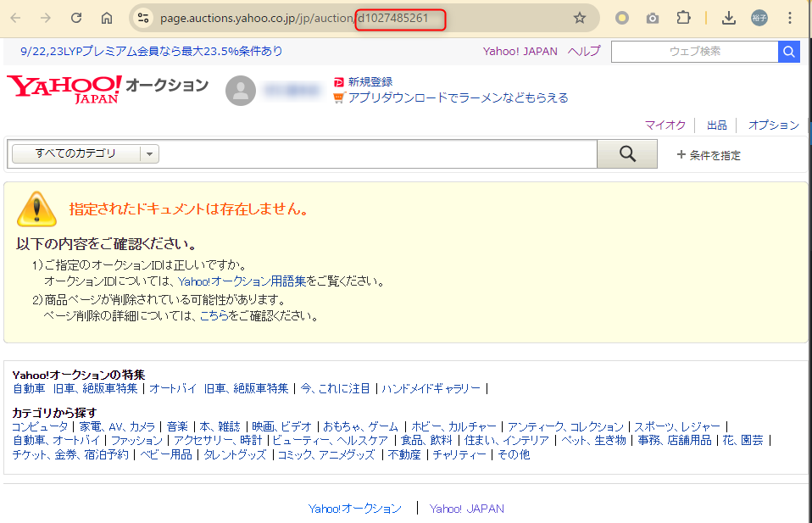
Task: Open the Yahoo! JAPAN link in header
Action: 520,51
